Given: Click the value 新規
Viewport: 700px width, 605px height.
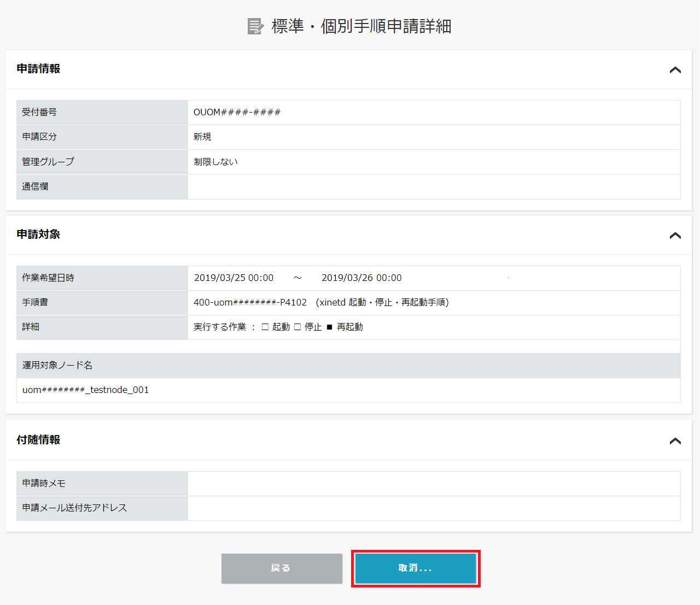Looking at the screenshot, I should [202, 137].
